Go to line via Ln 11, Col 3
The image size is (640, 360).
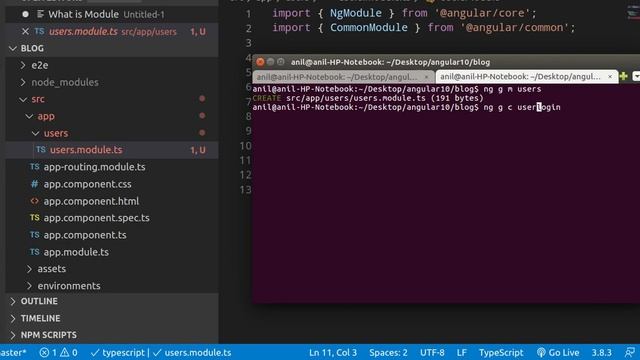click(x=333, y=353)
